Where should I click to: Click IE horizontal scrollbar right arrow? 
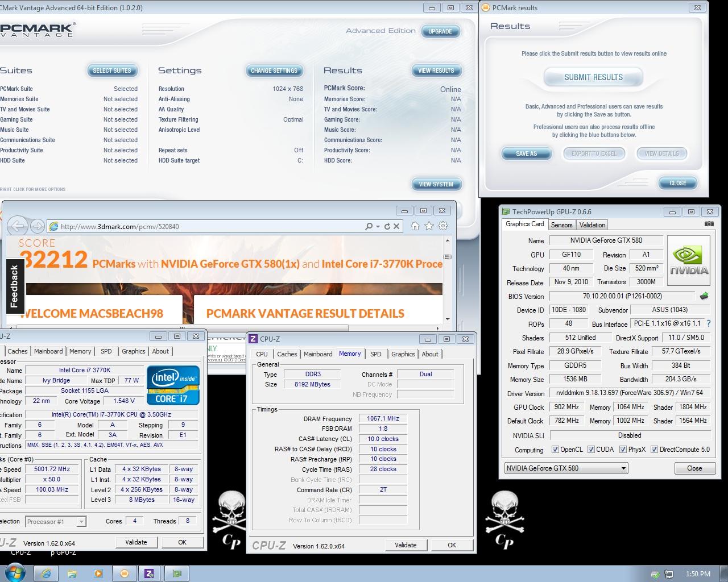438,328
